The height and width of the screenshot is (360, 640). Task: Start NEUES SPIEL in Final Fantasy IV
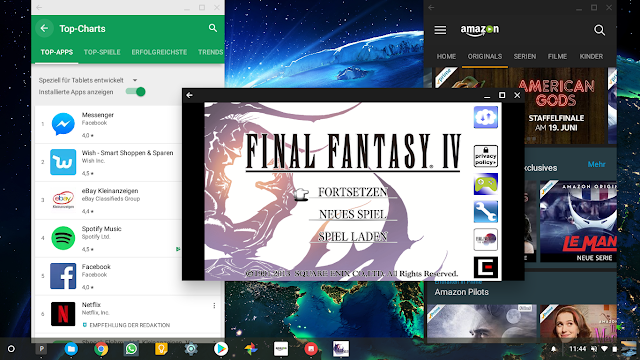pyautogui.click(x=353, y=214)
